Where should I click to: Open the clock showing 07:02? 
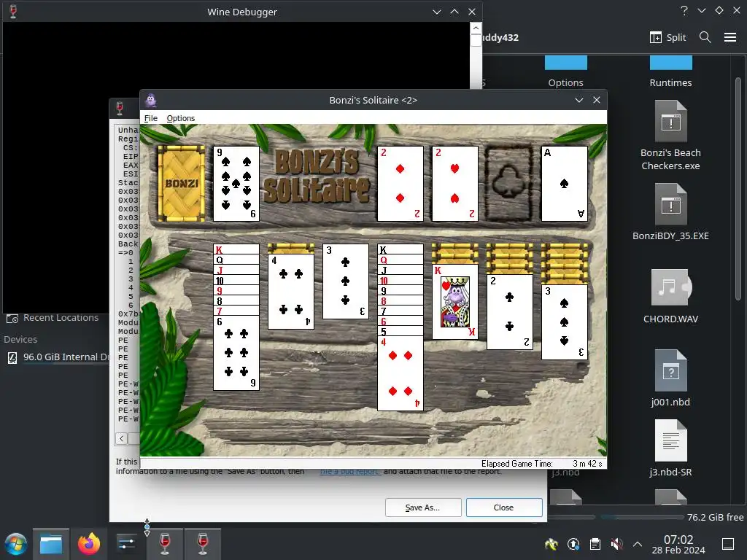678,544
